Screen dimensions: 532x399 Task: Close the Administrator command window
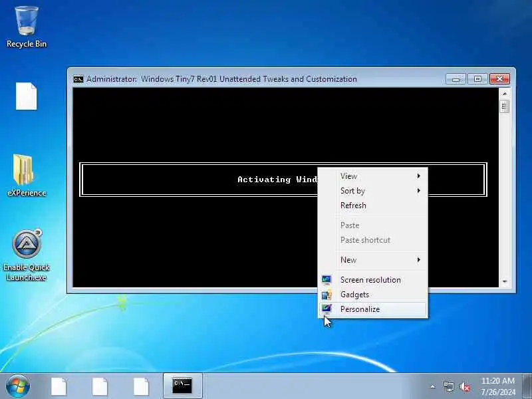click(x=499, y=79)
